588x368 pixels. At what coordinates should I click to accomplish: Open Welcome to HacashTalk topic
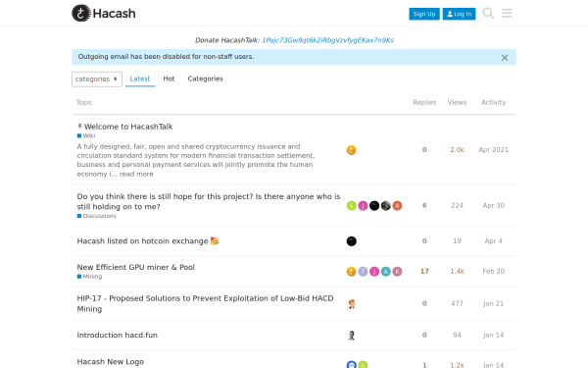click(x=128, y=127)
